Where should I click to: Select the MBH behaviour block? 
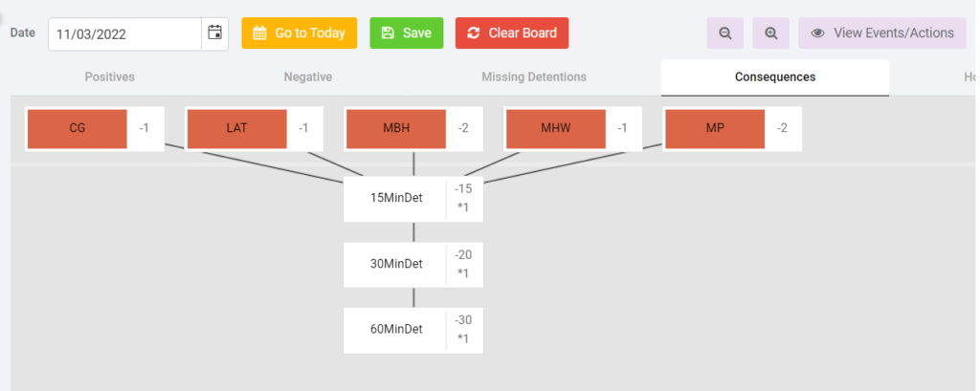point(396,129)
